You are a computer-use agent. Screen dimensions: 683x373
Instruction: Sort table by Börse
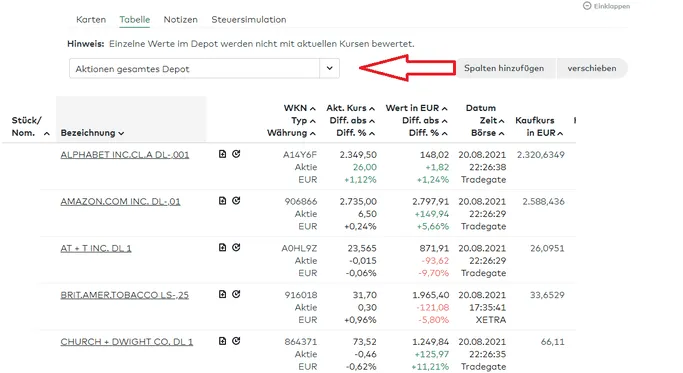click(x=488, y=133)
